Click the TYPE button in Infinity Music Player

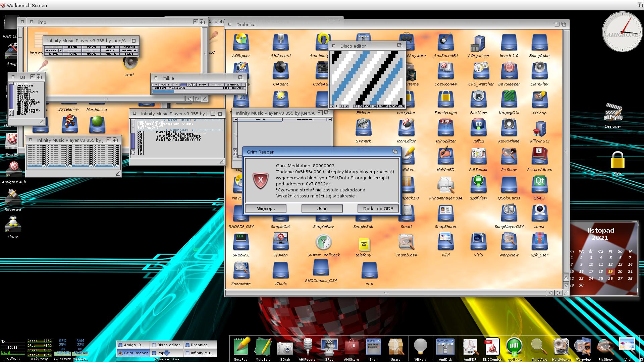72,54
